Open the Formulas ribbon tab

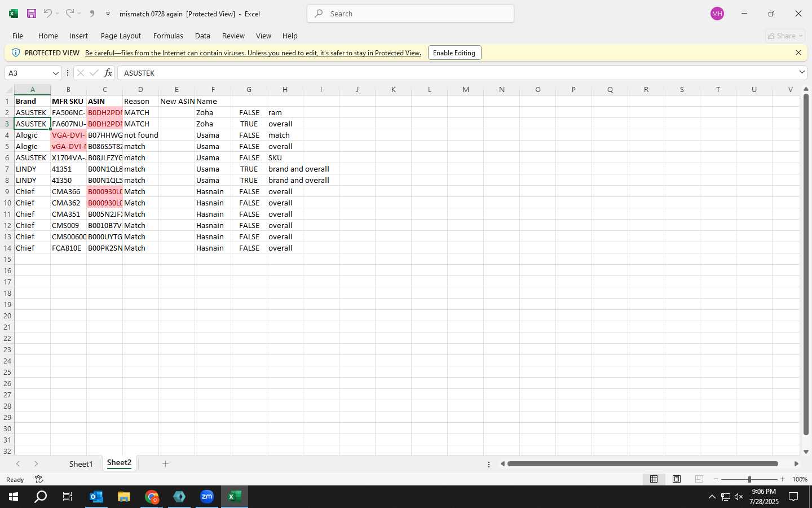pos(168,36)
